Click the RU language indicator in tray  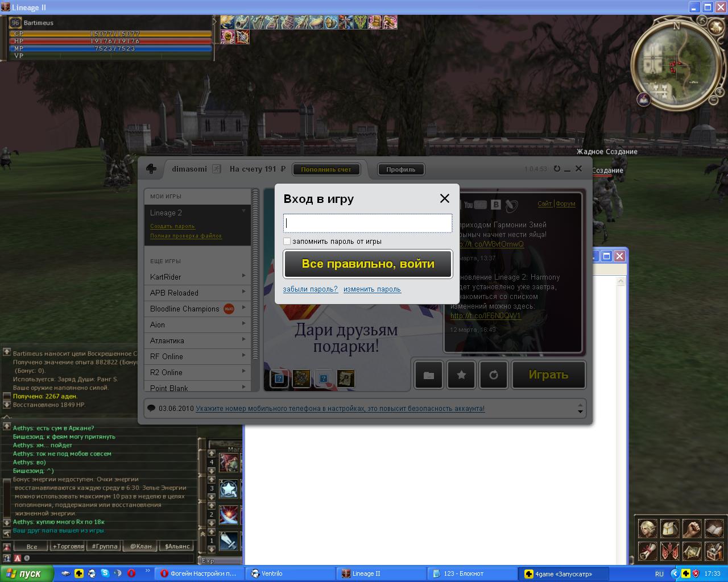(659, 574)
